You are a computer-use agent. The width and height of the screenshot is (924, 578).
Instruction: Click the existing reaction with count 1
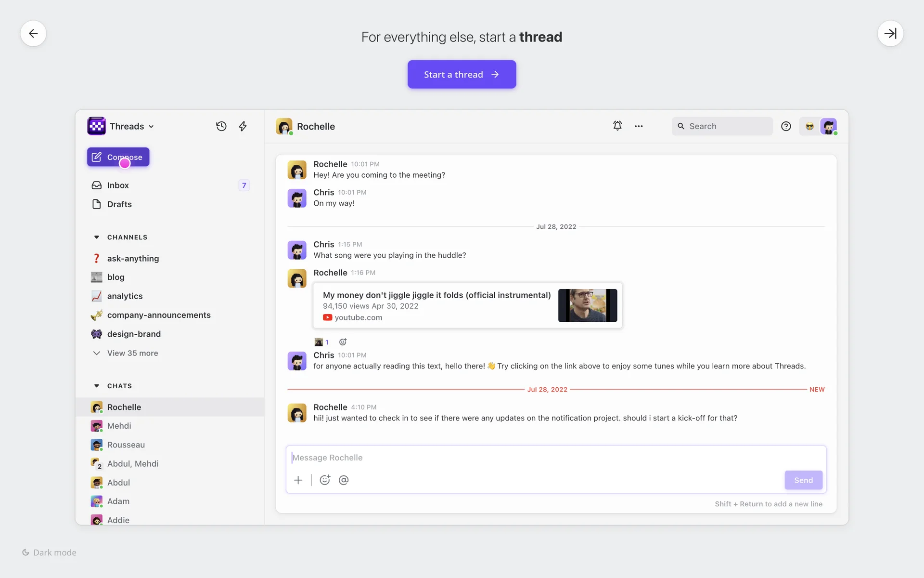(x=321, y=342)
